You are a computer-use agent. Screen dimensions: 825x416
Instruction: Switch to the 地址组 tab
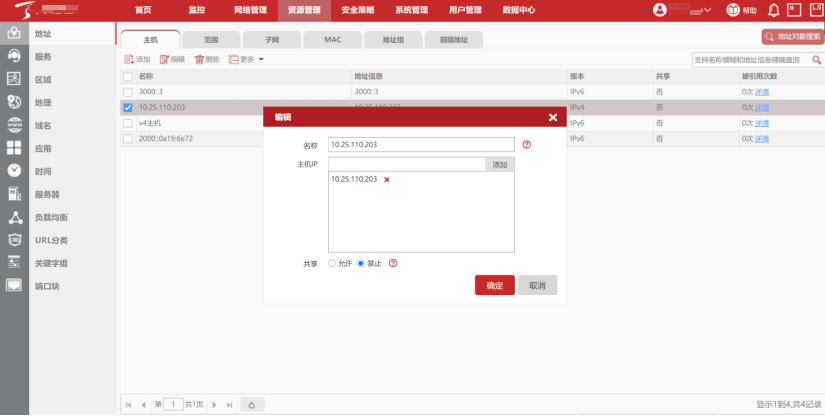[x=393, y=39]
